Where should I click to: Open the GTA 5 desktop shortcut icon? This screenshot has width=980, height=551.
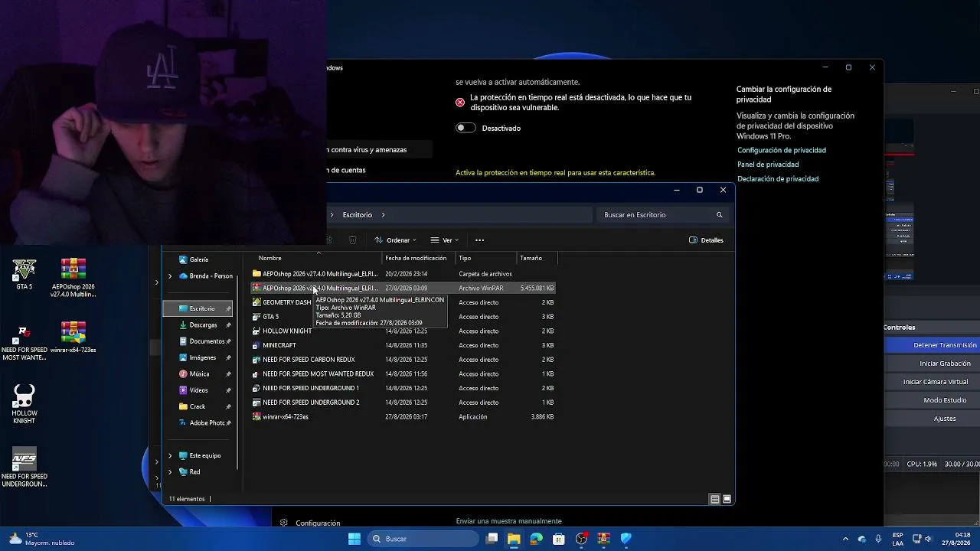(x=24, y=275)
